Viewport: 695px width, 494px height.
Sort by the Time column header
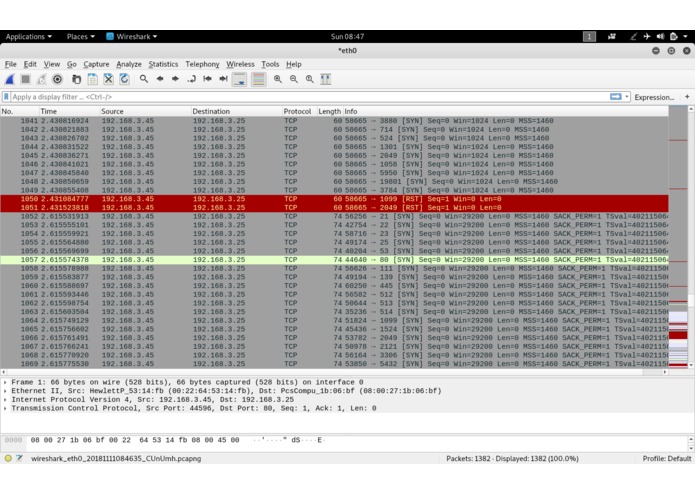69,111
